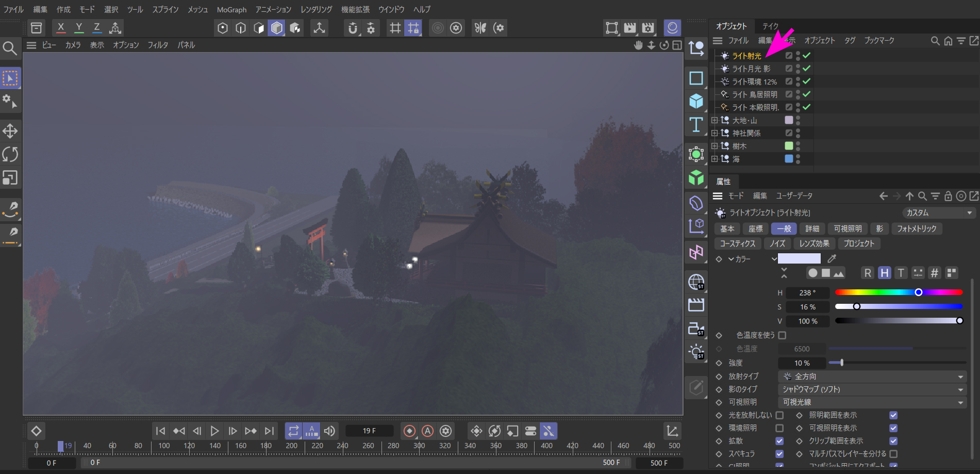Open the 影のタイプ dropdown

(871, 389)
